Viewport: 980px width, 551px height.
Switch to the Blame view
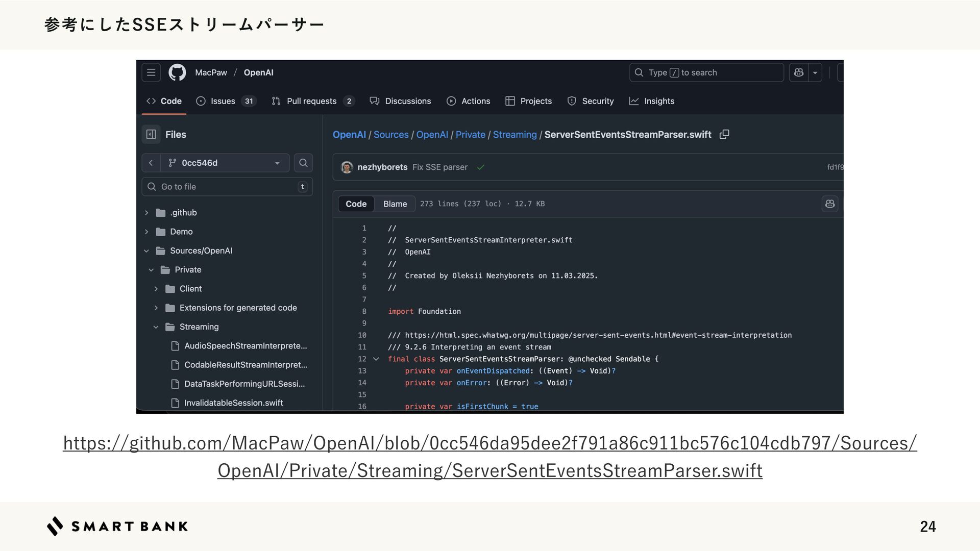click(x=395, y=204)
